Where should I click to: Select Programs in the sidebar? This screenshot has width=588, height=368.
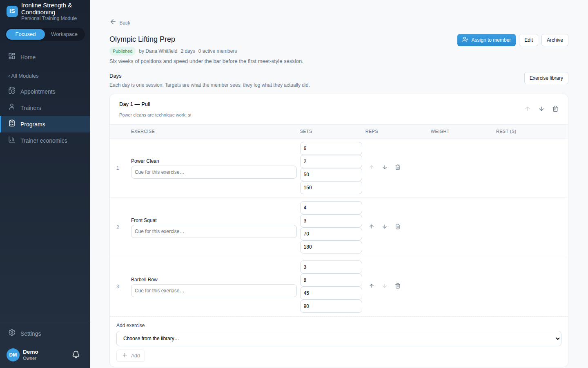pyautogui.click(x=45, y=124)
